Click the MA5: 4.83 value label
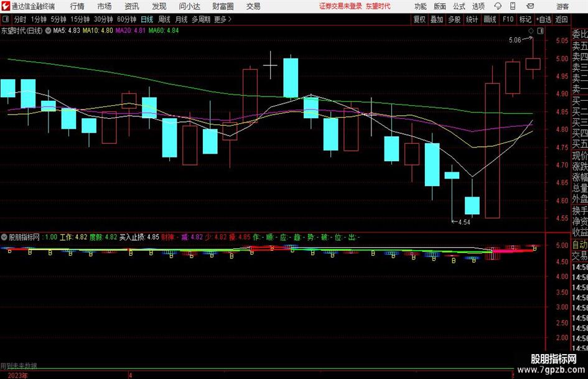Image resolution: width=588 pixels, height=379 pixels. tap(67, 30)
